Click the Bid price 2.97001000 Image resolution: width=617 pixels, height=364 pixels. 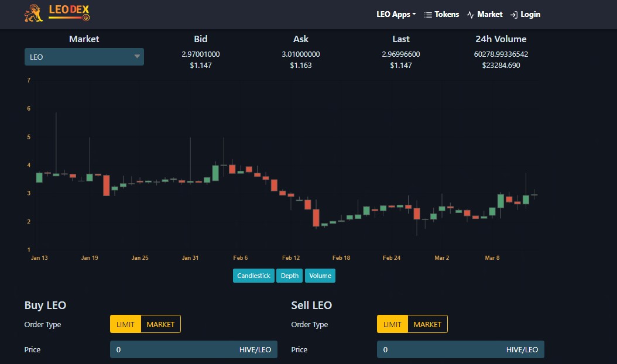click(201, 54)
